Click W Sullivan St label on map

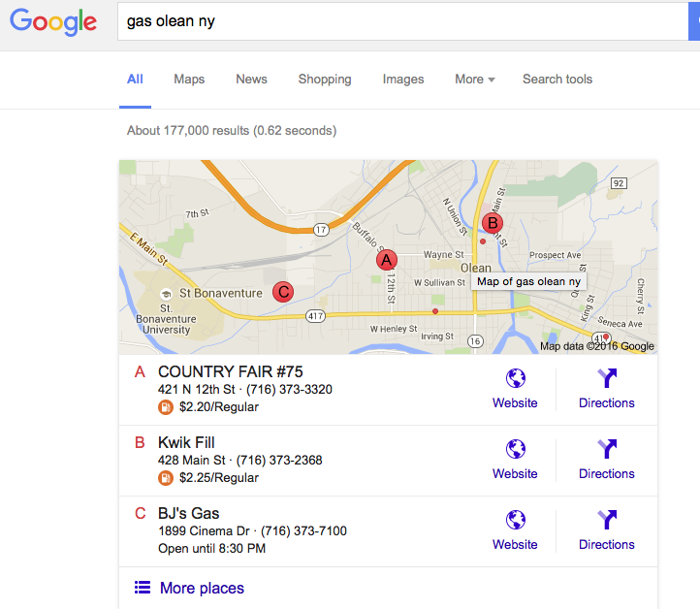(439, 282)
